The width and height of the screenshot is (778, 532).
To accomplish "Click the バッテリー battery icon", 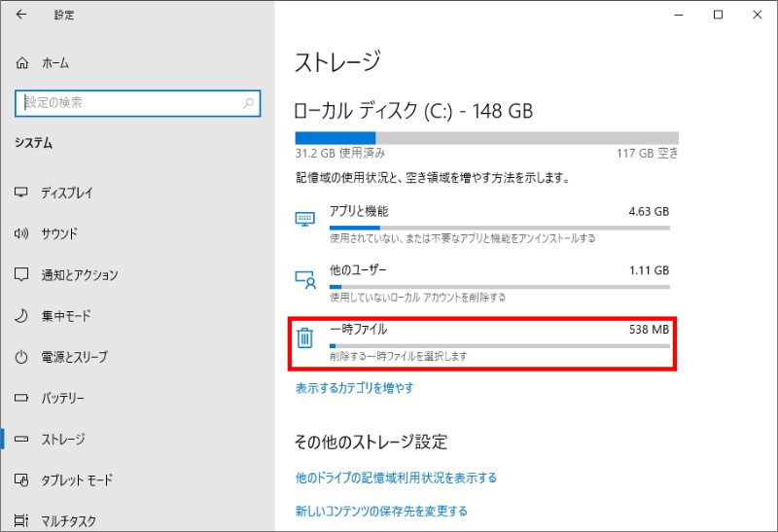I will point(21,398).
